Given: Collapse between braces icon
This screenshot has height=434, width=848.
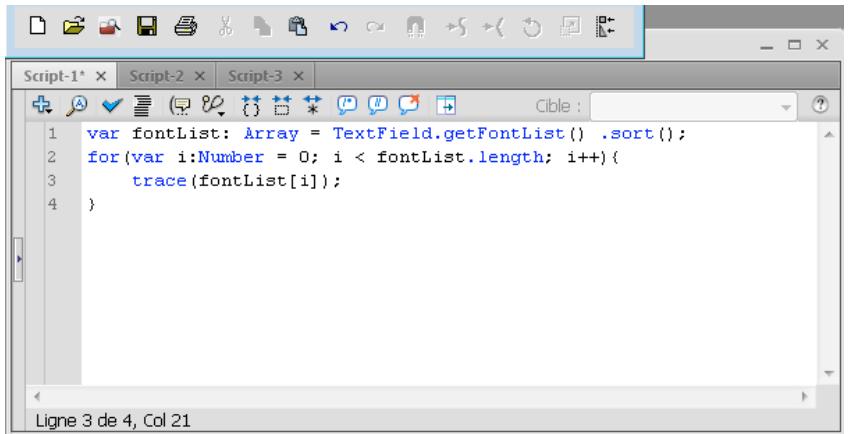Looking at the screenshot, I should coord(251,106).
